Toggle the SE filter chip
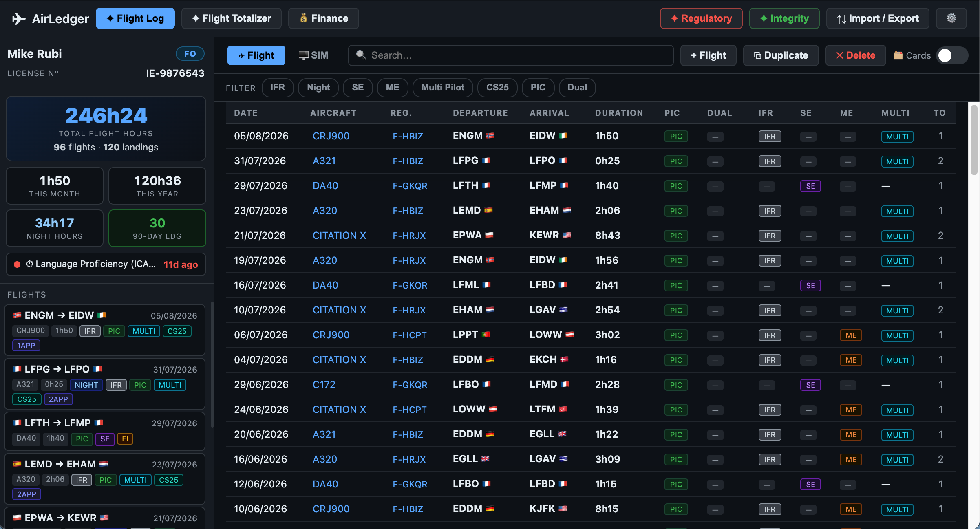Viewport: 980px width, 529px height. pyautogui.click(x=358, y=88)
